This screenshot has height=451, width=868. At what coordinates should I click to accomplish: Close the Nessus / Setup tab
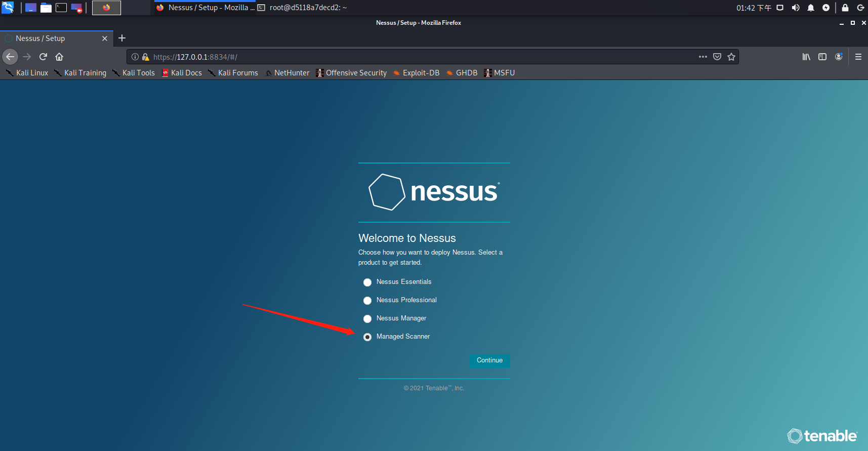(x=105, y=38)
